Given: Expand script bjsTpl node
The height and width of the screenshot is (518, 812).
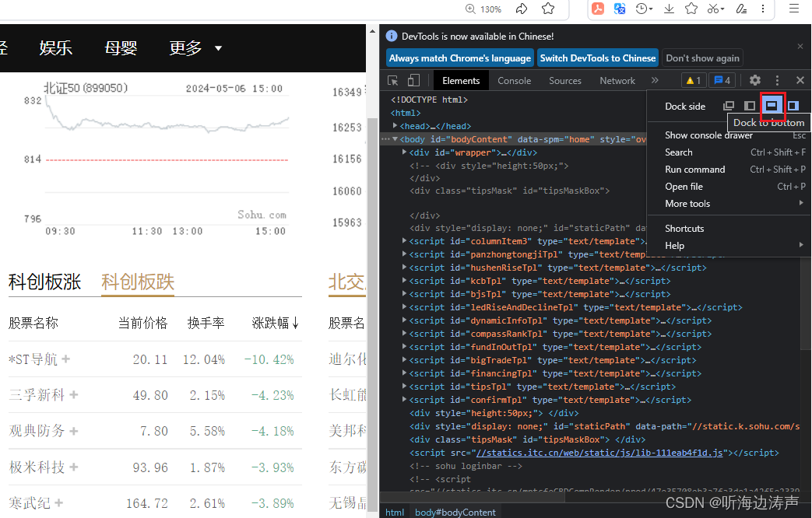Looking at the screenshot, I should [x=405, y=293].
